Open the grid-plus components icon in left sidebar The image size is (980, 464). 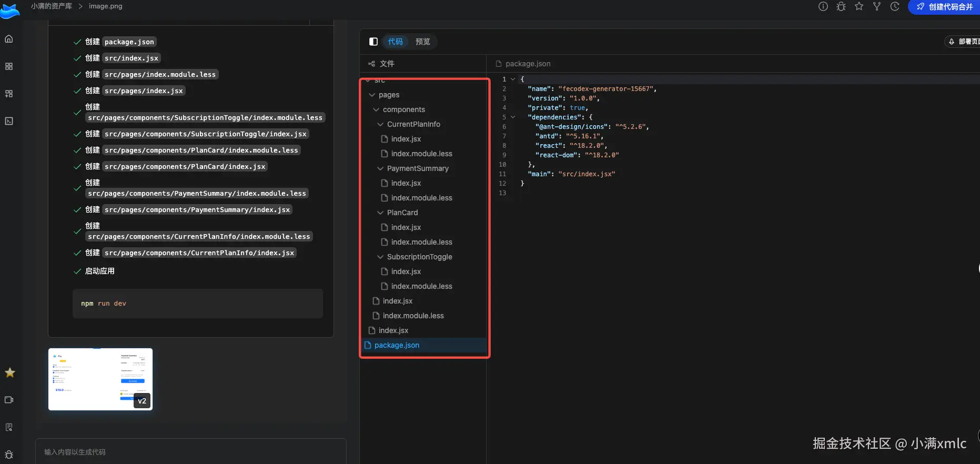[9, 94]
